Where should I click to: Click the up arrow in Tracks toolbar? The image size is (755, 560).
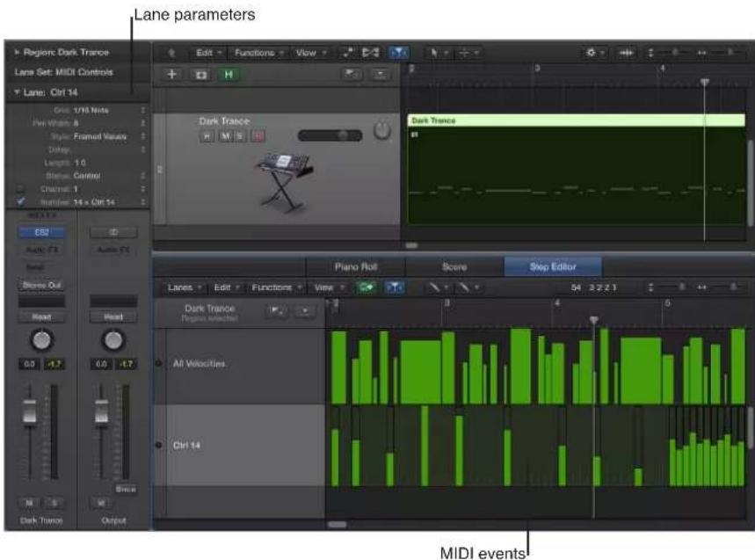[x=171, y=53]
